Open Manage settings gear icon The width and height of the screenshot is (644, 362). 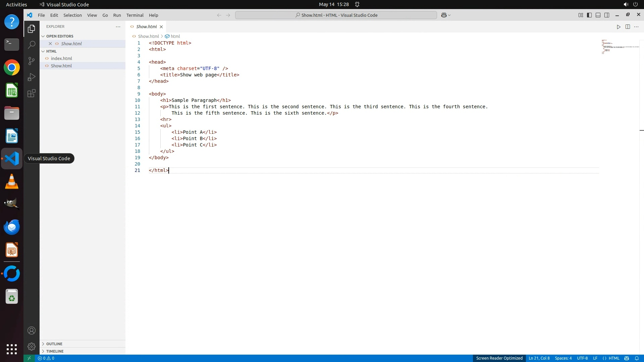point(32,346)
